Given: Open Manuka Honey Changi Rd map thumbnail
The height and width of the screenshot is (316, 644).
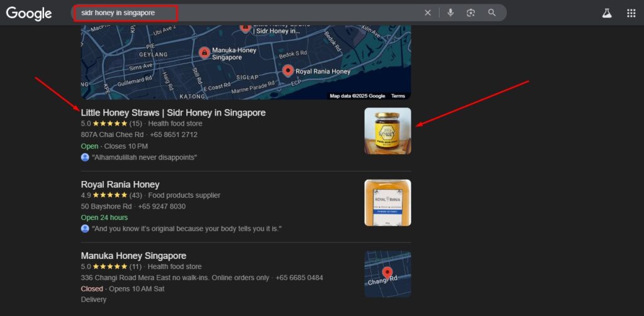Looking at the screenshot, I should 387,274.
